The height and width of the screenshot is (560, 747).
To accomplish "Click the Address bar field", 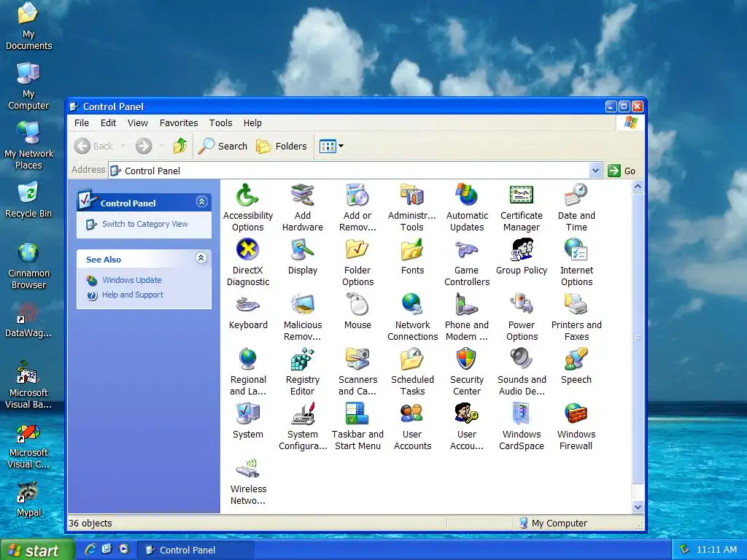I will pos(355,171).
